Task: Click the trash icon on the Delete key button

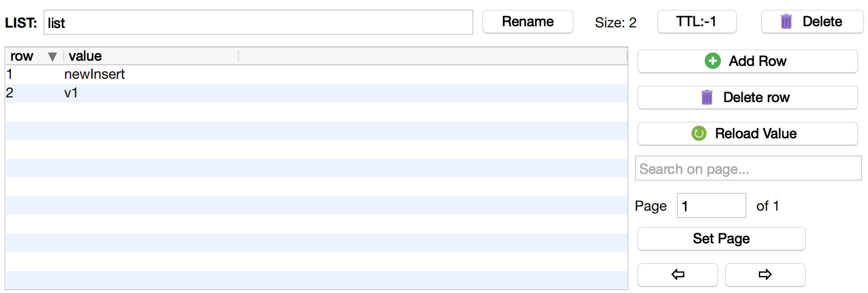Action: [786, 22]
